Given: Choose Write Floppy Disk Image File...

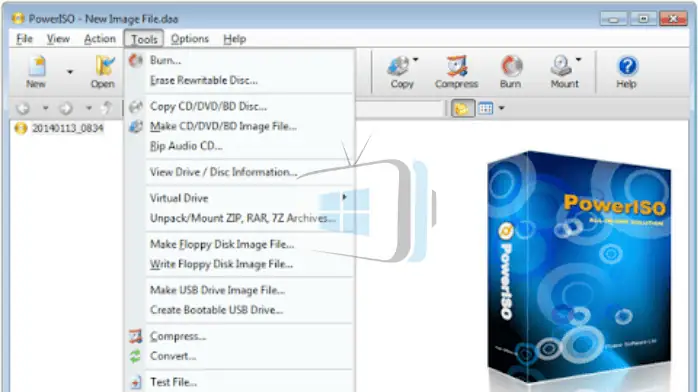Looking at the screenshot, I should tap(240, 264).
